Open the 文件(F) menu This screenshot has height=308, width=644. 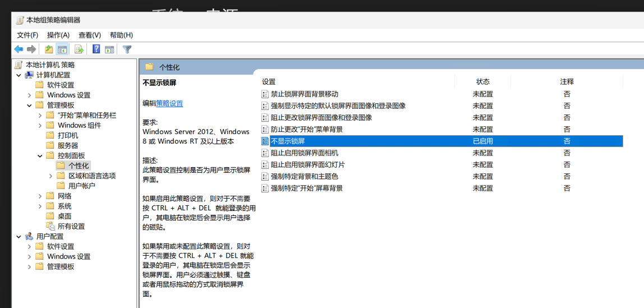27,35
